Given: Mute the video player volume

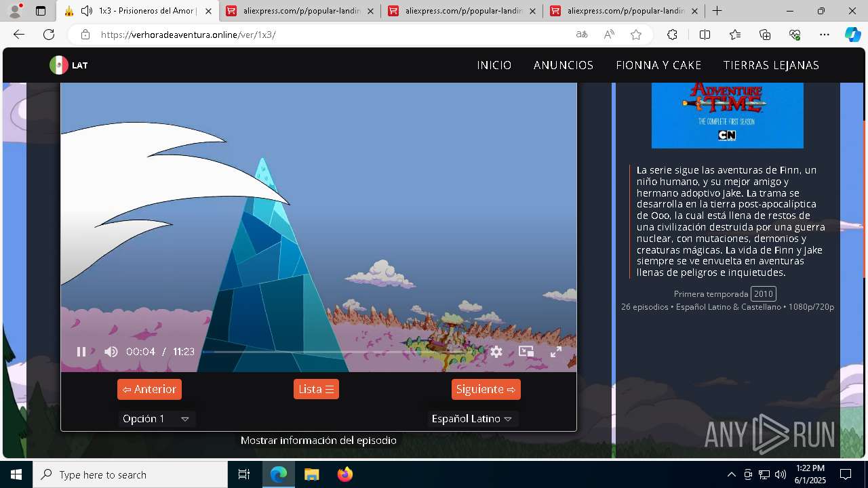Looking at the screenshot, I should click(x=111, y=352).
